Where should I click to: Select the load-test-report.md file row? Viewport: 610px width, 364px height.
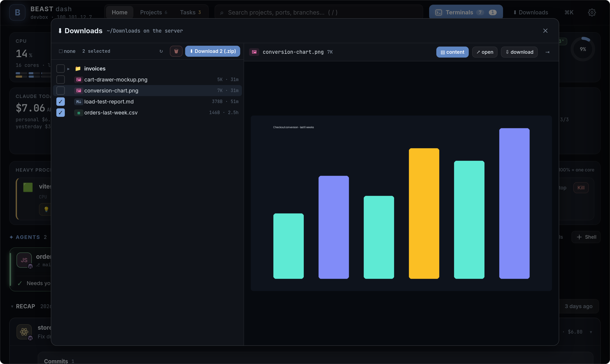pos(147,102)
